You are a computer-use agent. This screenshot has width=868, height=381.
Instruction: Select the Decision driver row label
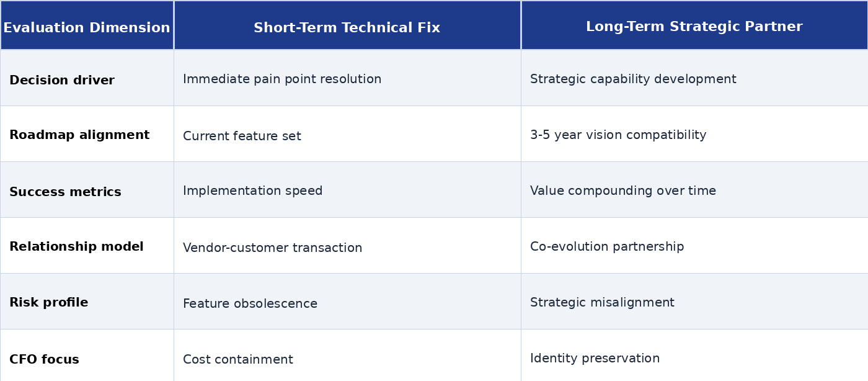62,81
